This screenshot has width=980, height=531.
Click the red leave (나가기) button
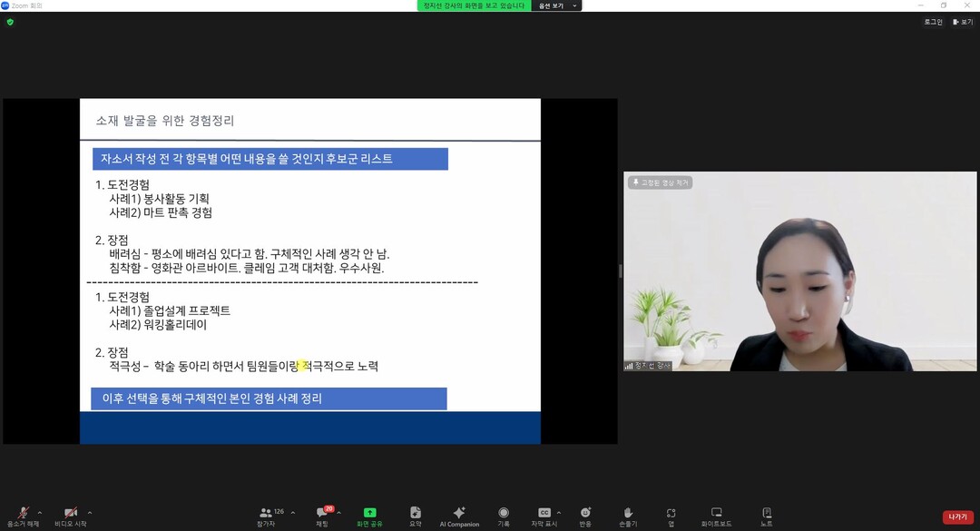(956, 516)
